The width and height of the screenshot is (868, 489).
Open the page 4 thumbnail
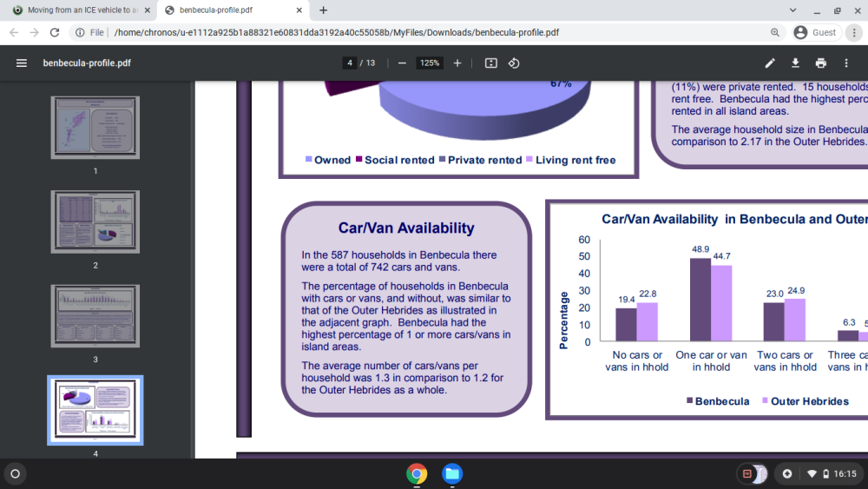(95, 410)
